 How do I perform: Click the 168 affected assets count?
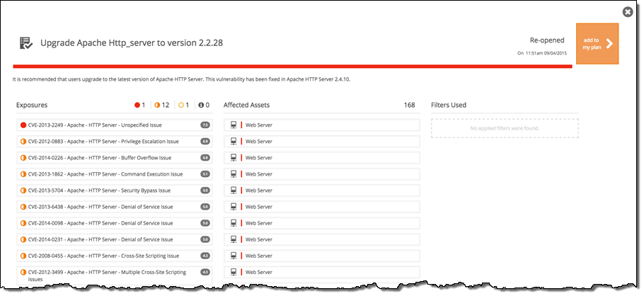[410, 105]
